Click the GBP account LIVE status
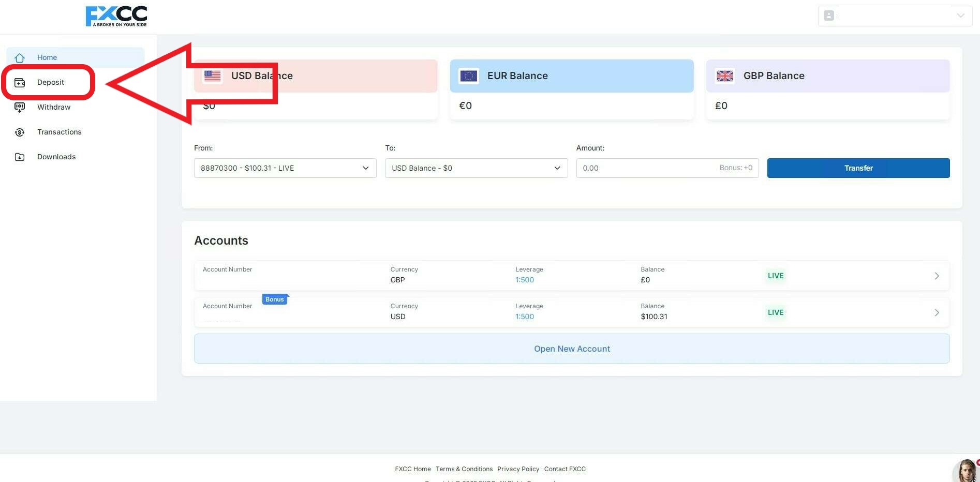This screenshot has height=482, width=980. (776, 276)
